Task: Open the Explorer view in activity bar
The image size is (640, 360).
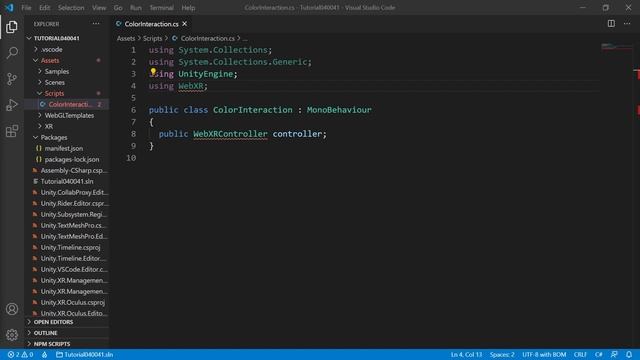Action: (x=12, y=27)
